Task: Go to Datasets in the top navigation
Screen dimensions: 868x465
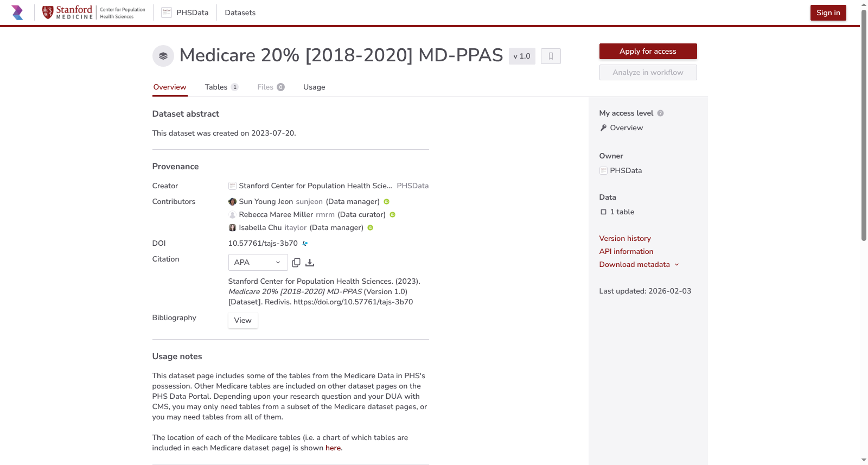Action: (x=240, y=13)
